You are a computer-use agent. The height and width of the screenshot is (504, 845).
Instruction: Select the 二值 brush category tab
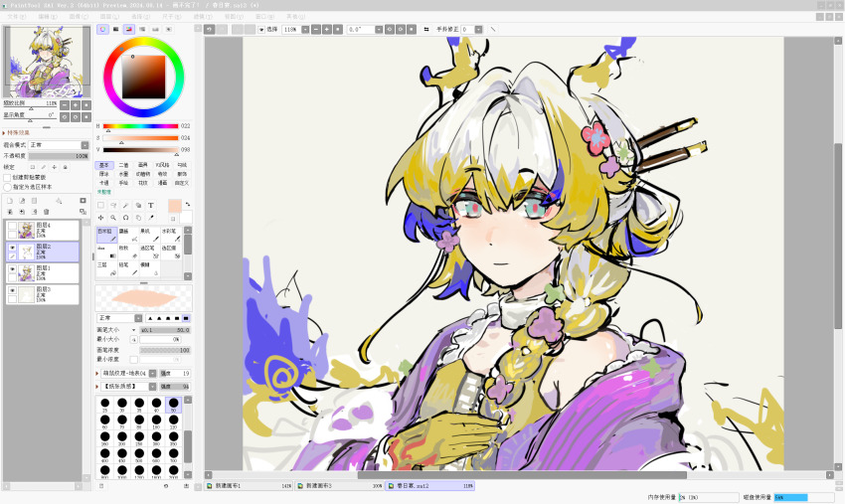coord(123,165)
